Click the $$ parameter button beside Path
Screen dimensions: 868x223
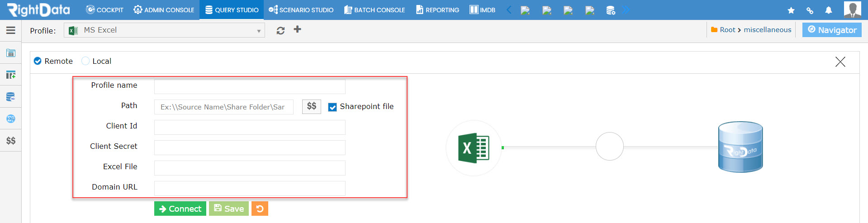pos(312,106)
